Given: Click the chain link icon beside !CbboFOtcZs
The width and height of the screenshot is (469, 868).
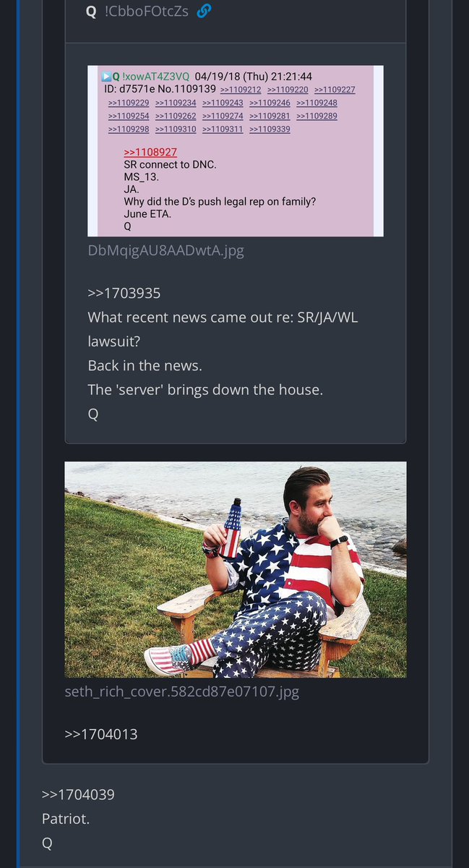Looking at the screenshot, I should point(205,12).
